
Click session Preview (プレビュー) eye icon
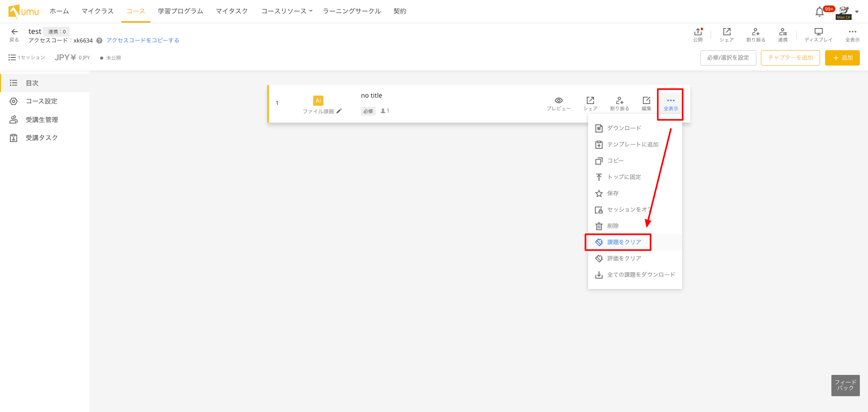pyautogui.click(x=559, y=101)
